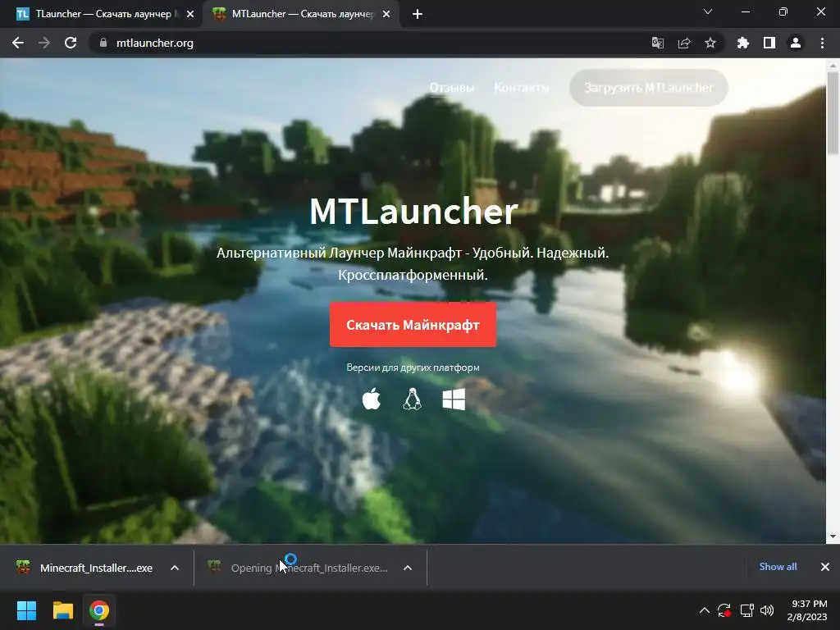Viewport: 840px width, 630px height.
Task: Click the MTLauncher heading text
Action: click(x=413, y=211)
